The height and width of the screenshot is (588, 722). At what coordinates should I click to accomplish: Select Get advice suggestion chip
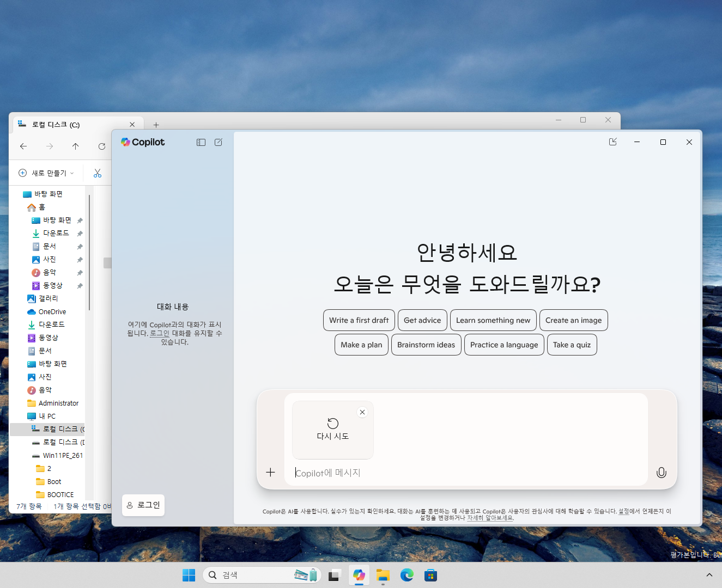click(422, 320)
